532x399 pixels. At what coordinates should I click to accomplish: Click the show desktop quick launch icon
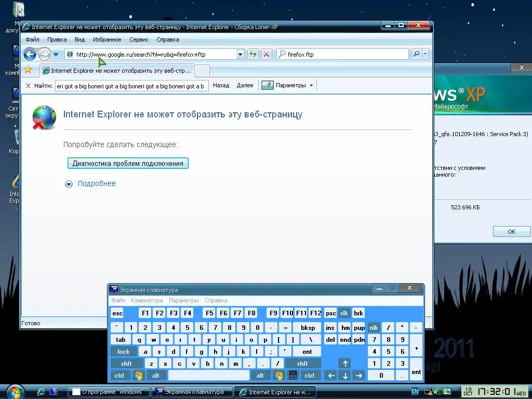click(x=54, y=392)
